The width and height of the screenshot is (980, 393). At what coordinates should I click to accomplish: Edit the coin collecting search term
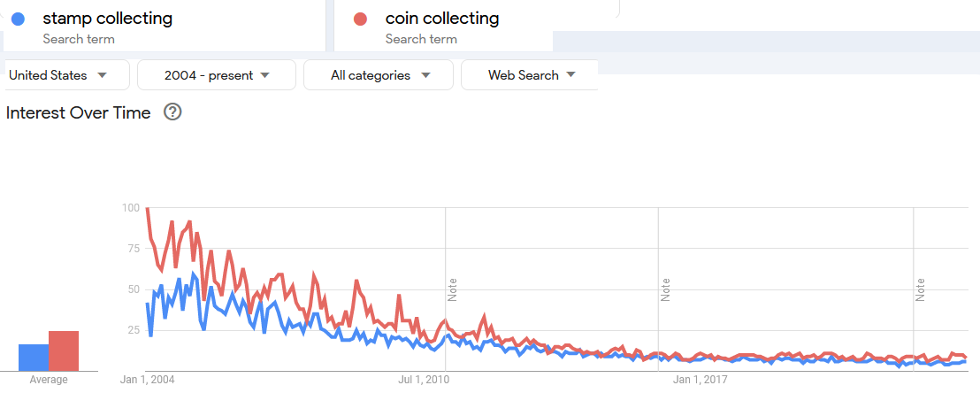(x=444, y=27)
